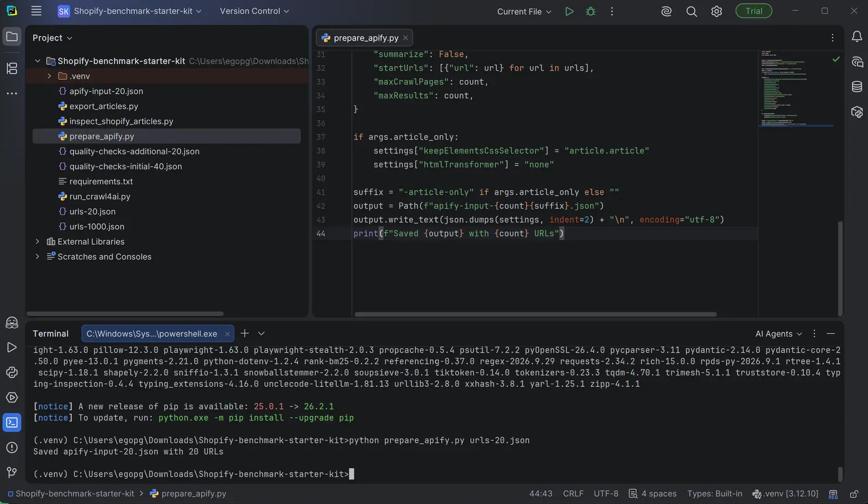Click Types: Built-in status widget
Viewport: 868px width, 504px height.
[714, 494]
